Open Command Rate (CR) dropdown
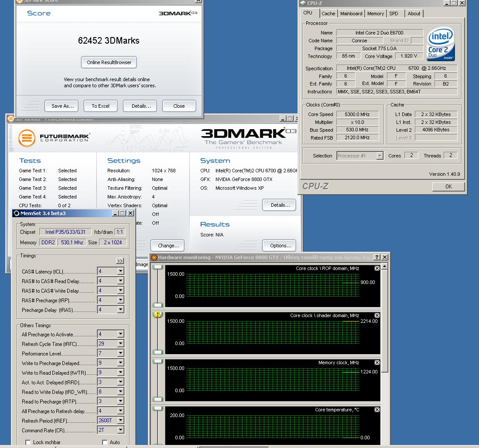 click(x=121, y=430)
